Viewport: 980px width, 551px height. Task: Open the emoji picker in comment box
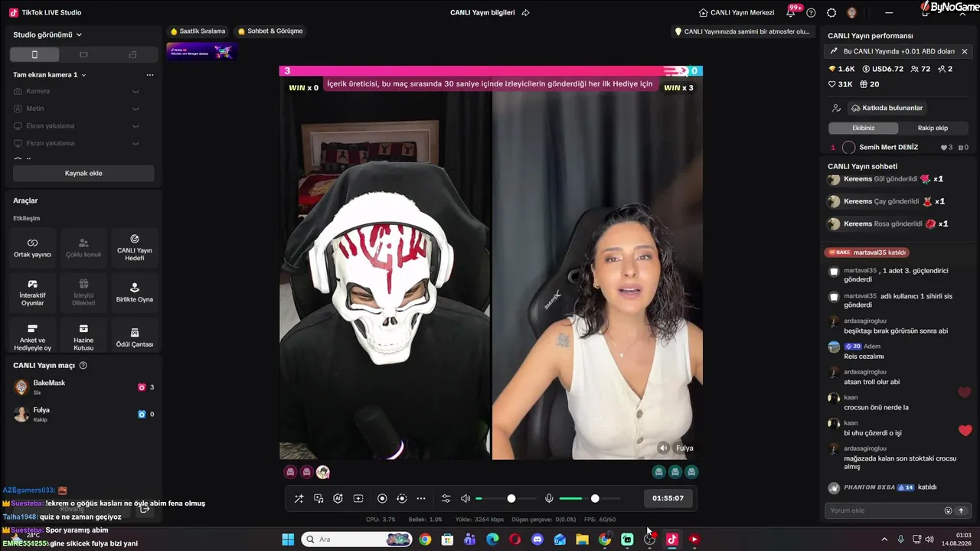click(x=948, y=510)
